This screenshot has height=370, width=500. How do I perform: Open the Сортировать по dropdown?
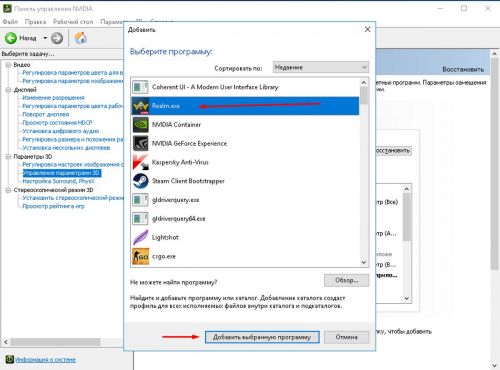[321, 67]
